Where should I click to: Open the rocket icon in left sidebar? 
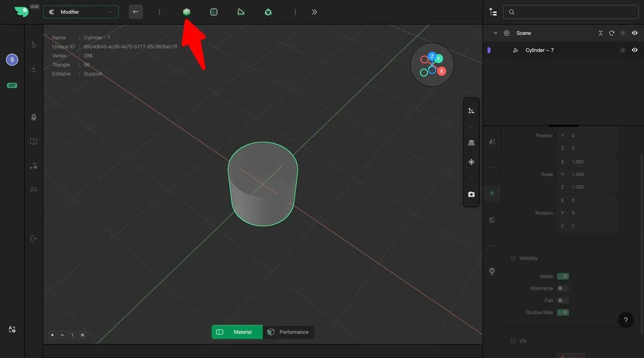34,117
